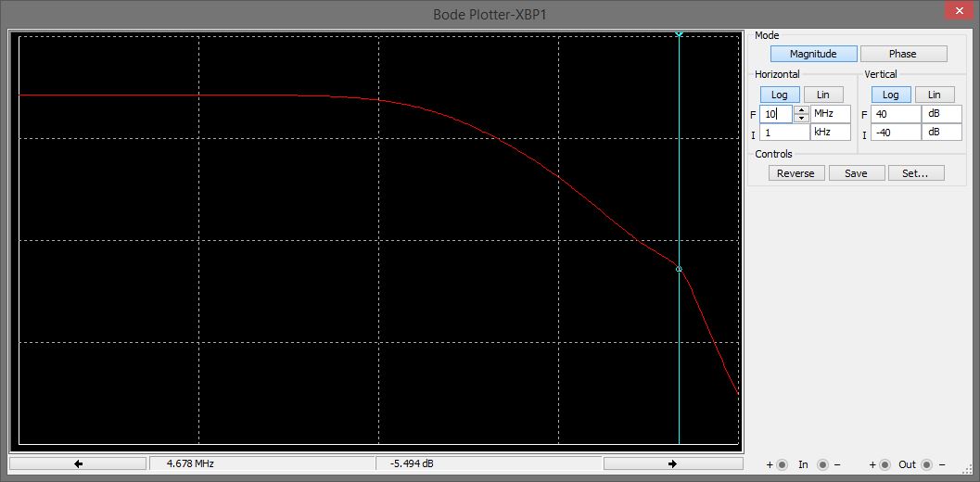
Task: Click the Reverse button
Action: [796, 173]
